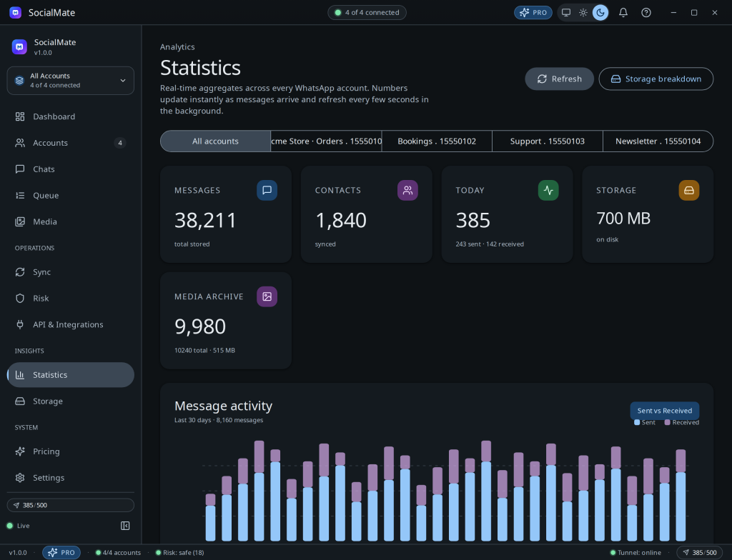The image size is (732, 560).
Task: Click the Settings gear icon
Action: click(x=20, y=477)
